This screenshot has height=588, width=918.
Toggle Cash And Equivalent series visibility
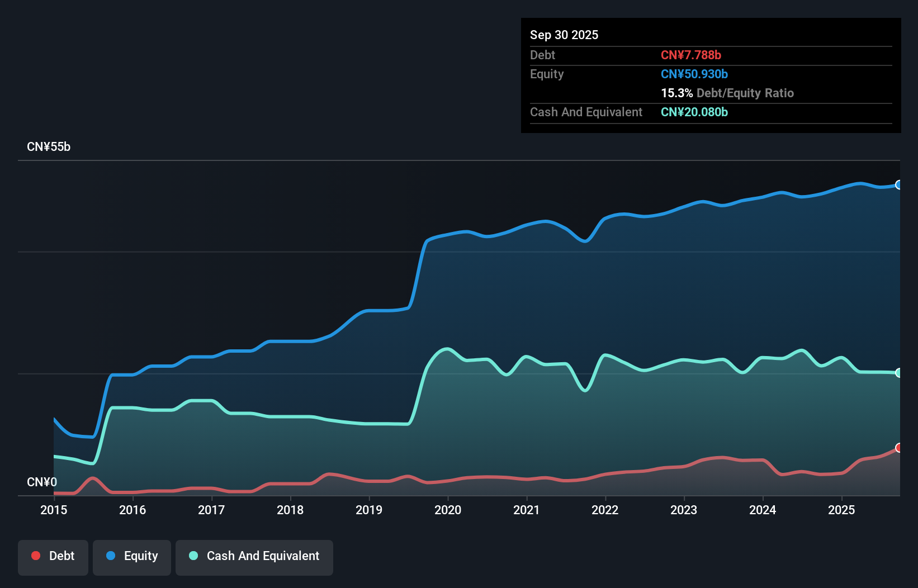tap(254, 556)
